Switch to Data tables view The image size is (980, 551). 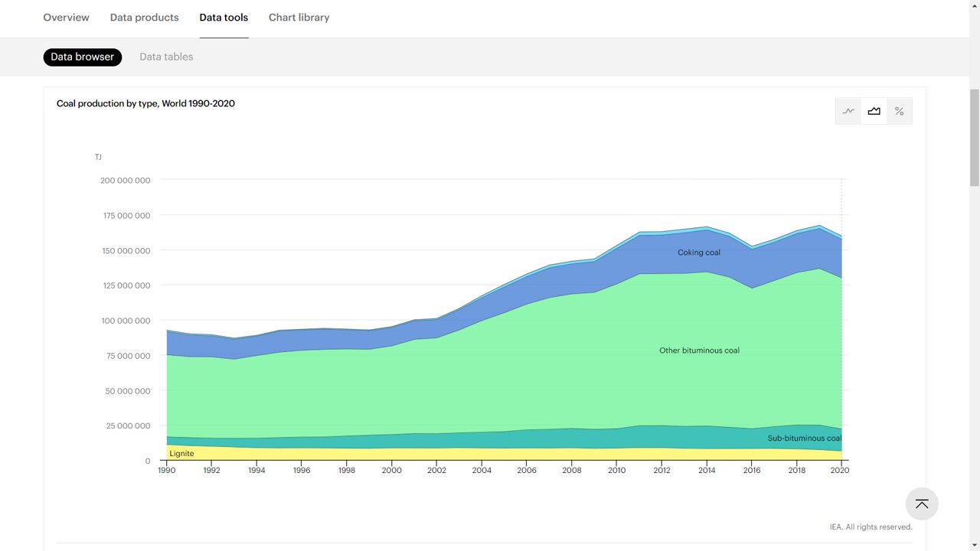(x=166, y=57)
